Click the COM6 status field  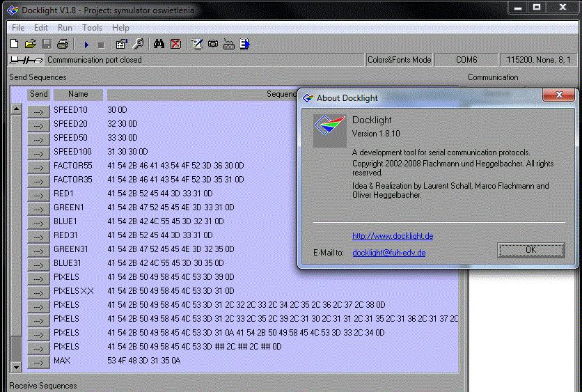466,60
